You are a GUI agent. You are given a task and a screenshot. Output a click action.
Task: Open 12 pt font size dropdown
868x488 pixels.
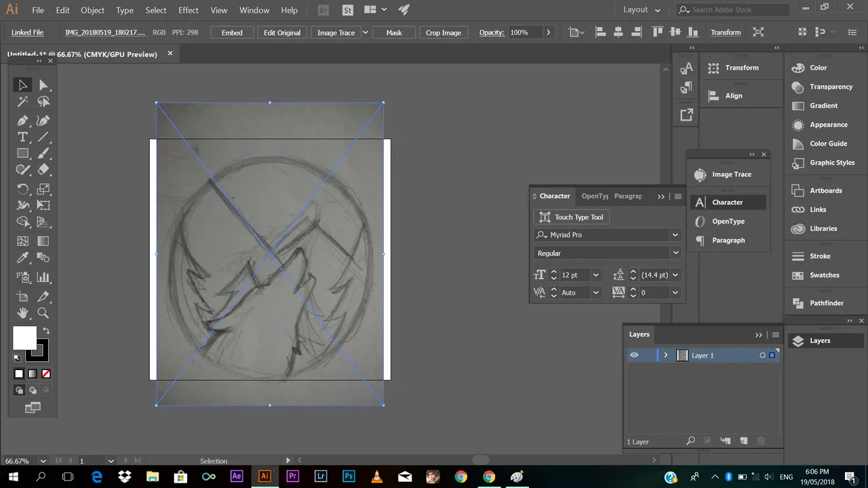(596, 274)
